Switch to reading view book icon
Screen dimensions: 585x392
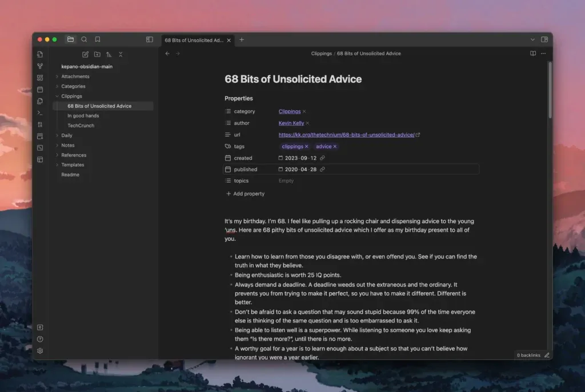[533, 53]
